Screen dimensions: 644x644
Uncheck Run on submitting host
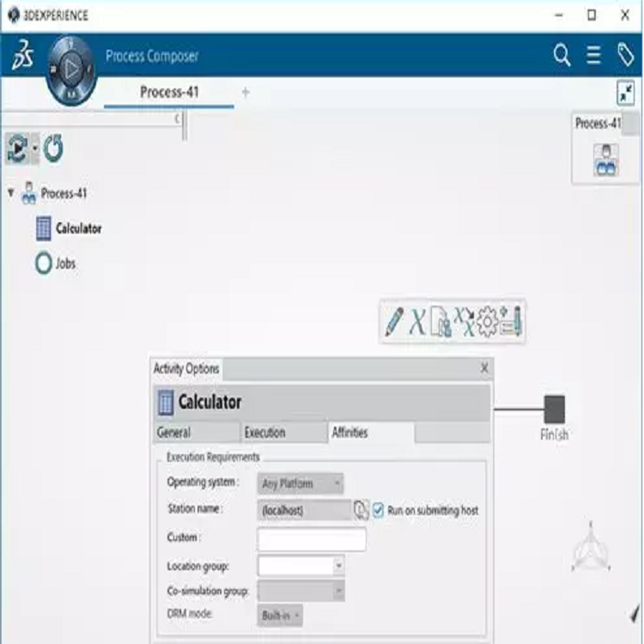[379, 510]
